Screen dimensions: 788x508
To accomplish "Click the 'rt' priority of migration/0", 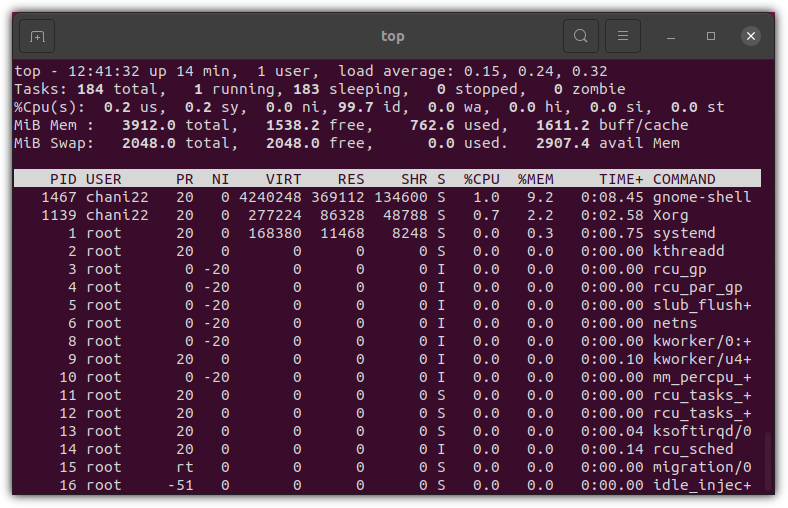I will coord(184,467).
